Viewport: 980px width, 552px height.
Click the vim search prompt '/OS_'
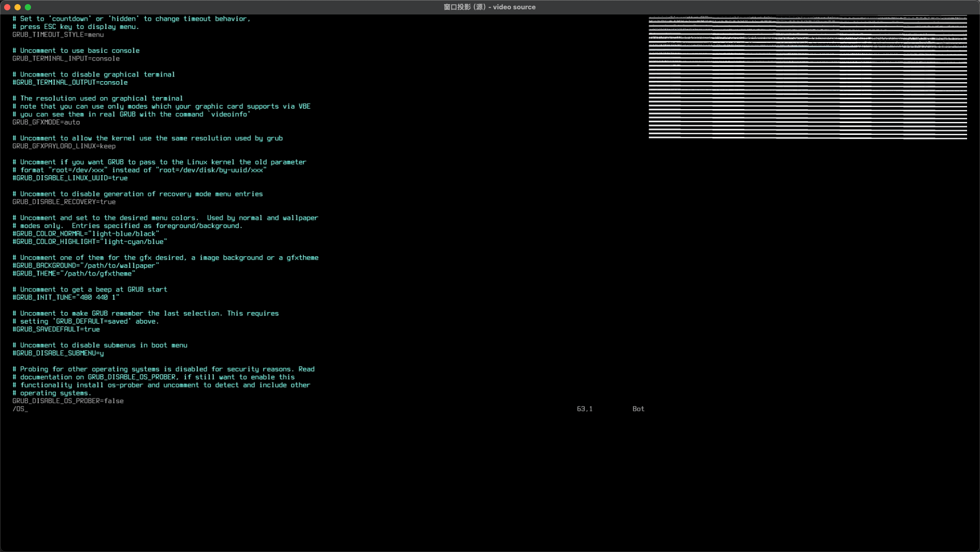20,409
